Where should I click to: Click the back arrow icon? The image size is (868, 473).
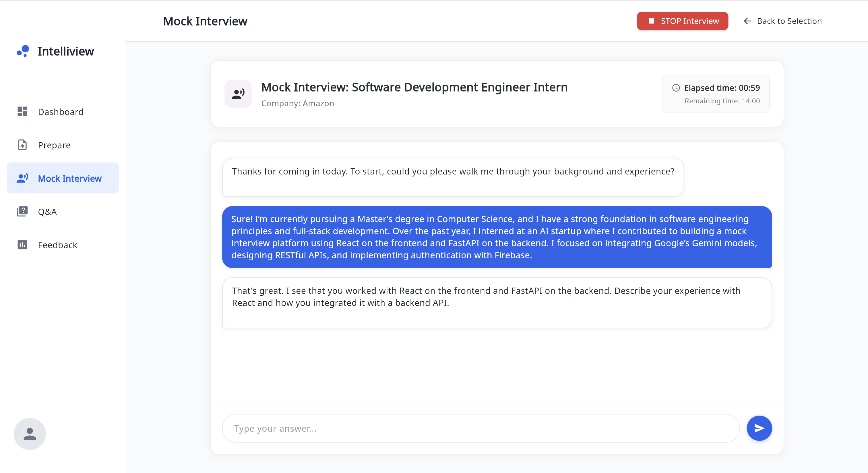tap(747, 21)
